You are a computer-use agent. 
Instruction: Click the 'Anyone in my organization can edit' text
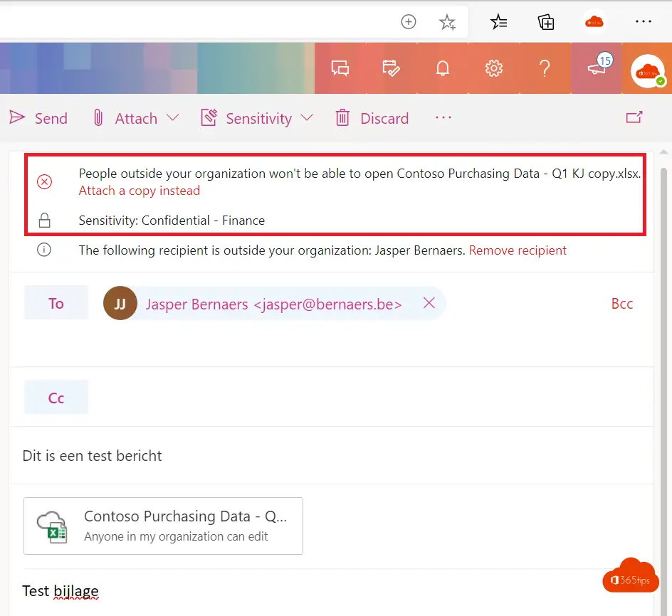coord(176,536)
